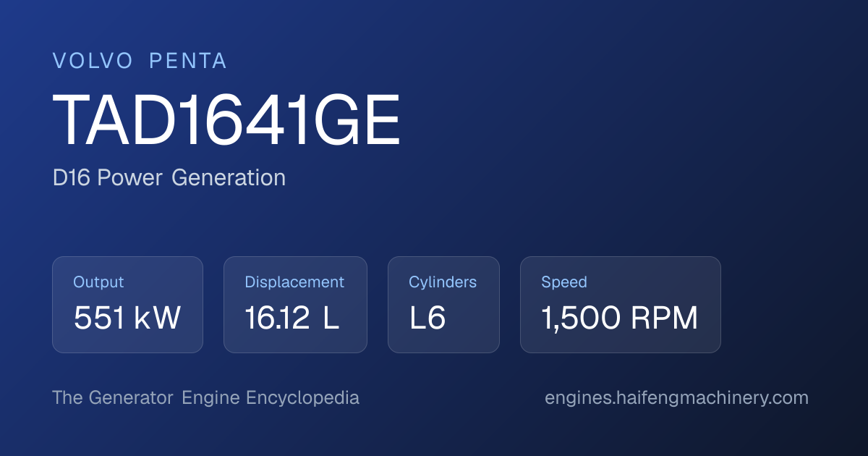Screen dimensions: 868x456
Task: Click The Generator Engine Encyclopedia footer text
Action: pos(206,398)
